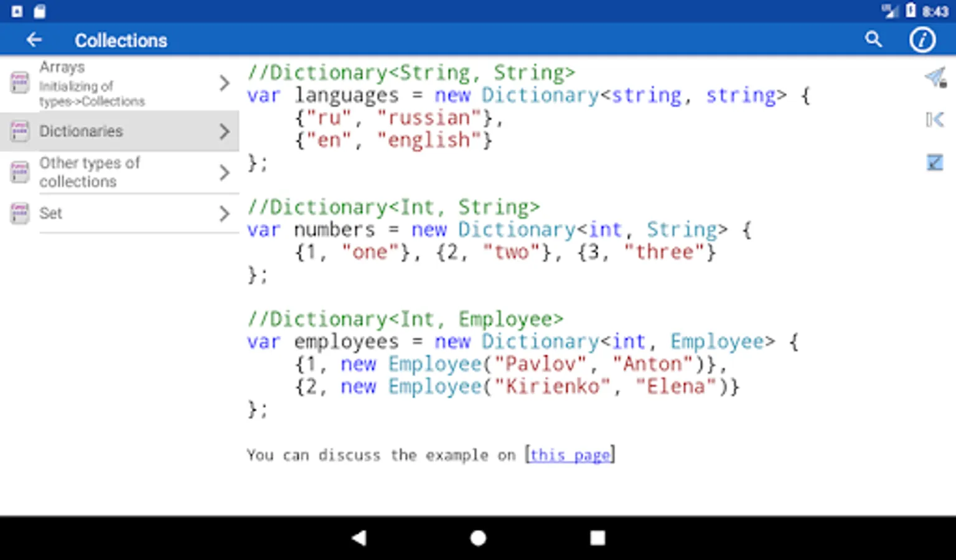The height and width of the screenshot is (560, 956).
Task: Open the info icon in header
Action: tap(922, 40)
